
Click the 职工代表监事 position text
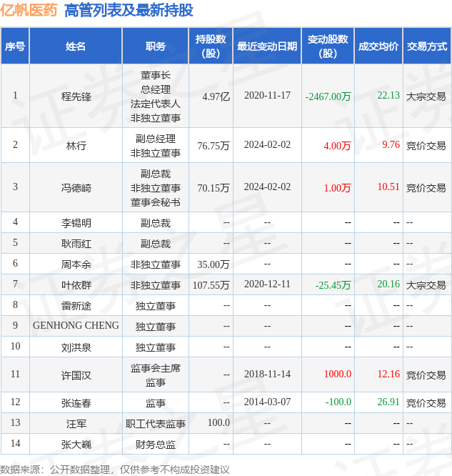coord(156,424)
